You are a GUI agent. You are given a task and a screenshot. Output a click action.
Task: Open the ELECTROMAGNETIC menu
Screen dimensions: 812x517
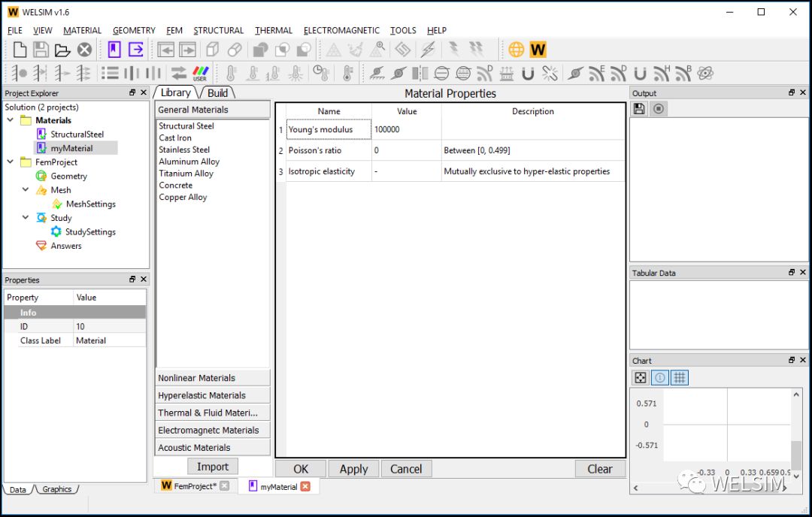(x=341, y=31)
